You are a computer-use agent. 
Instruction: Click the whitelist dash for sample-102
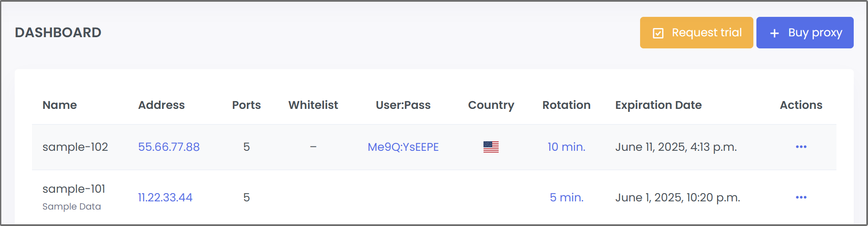click(313, 147)
